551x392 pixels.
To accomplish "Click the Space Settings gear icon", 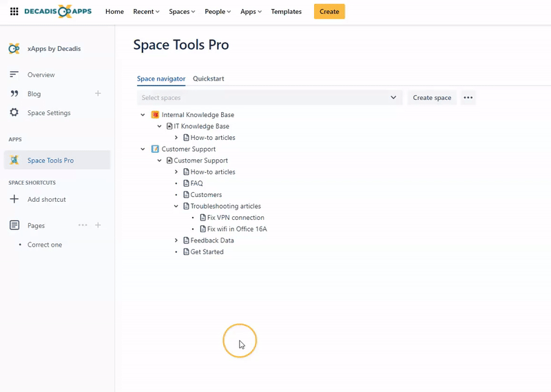I will click(x=14, y=112).
